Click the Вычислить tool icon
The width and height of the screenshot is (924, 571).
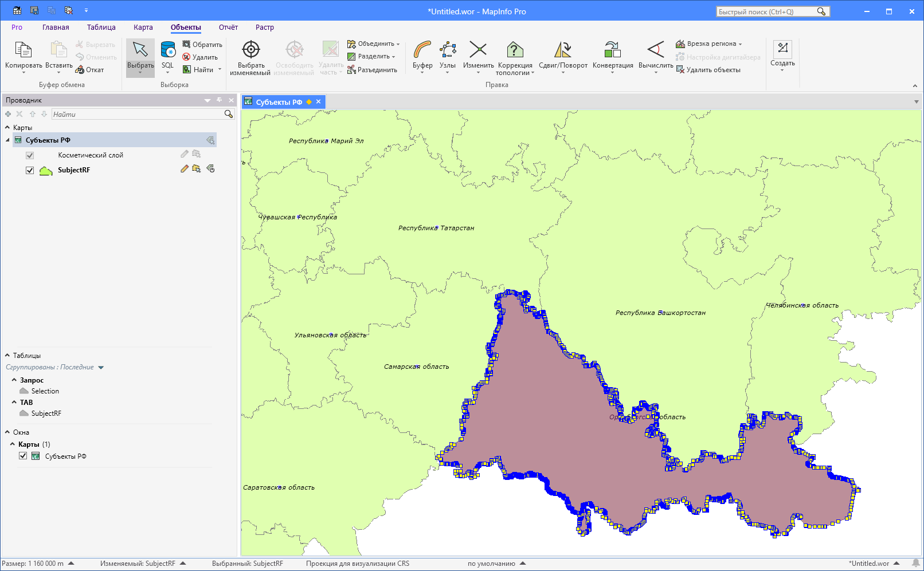click(x=656, y=50)
